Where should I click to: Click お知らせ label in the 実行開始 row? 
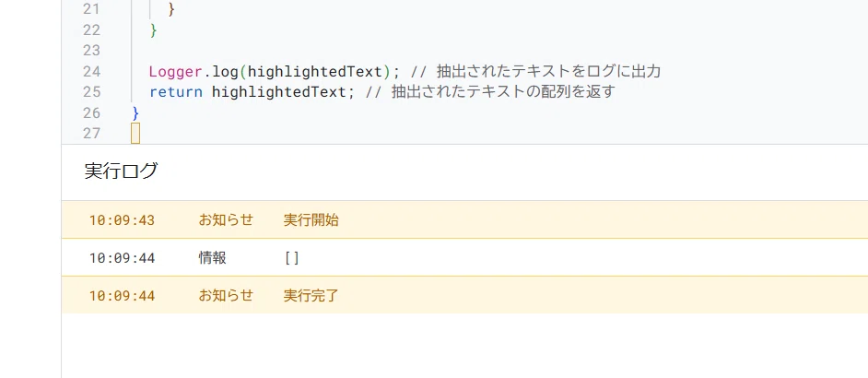click(226, 220)
